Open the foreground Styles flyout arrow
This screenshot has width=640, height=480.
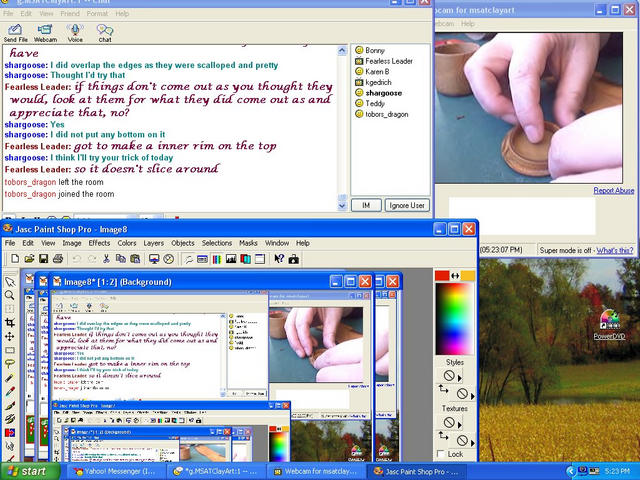[460, 378]
